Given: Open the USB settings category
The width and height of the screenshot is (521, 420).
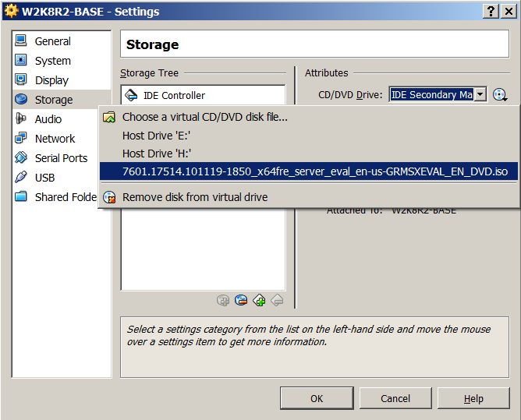Looking at the screenshot, I should (55, 178).
